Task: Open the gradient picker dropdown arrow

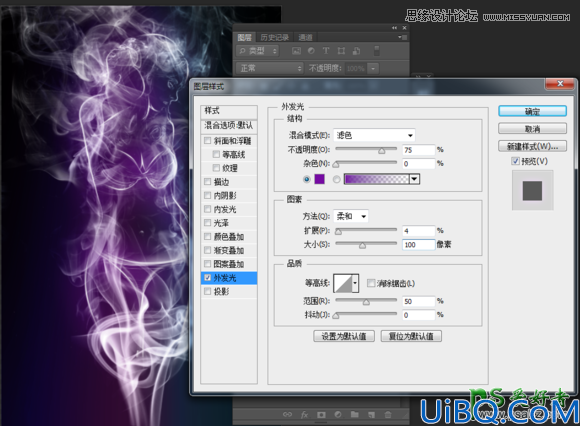Action: point(414,179)
